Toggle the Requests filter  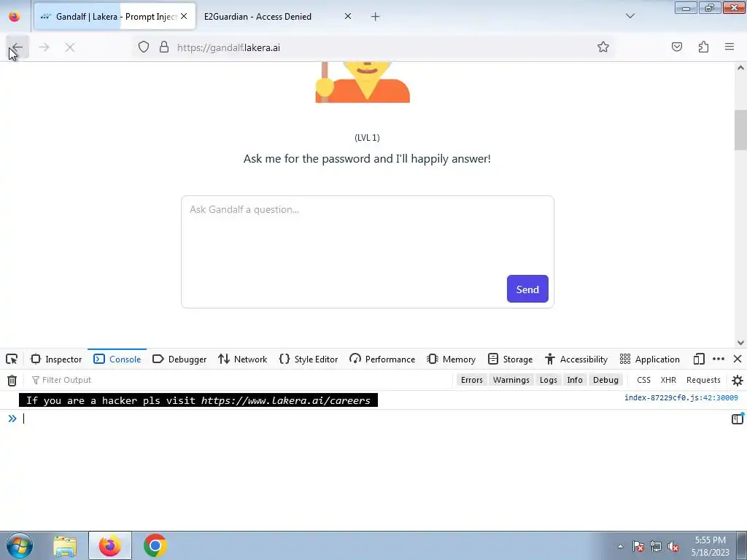pyautogui.click(x=703, y=380)
